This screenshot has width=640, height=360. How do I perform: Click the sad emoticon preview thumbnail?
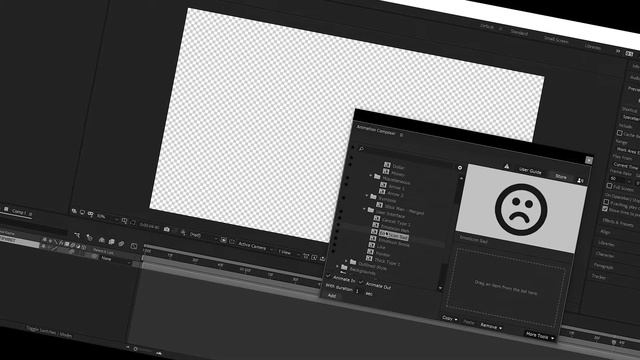tap(521, 209)
